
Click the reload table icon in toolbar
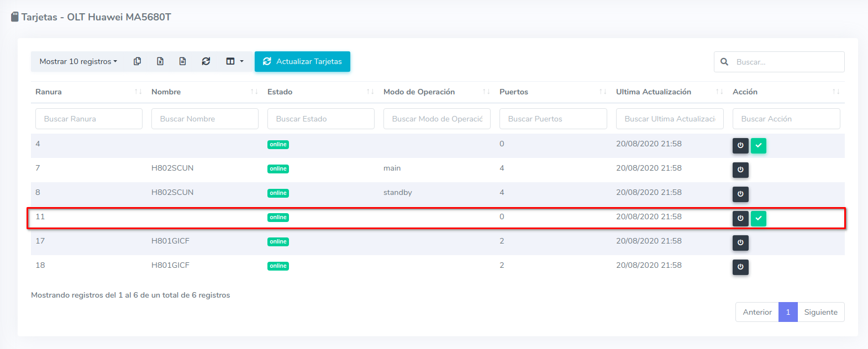click(x=206, y=61)
